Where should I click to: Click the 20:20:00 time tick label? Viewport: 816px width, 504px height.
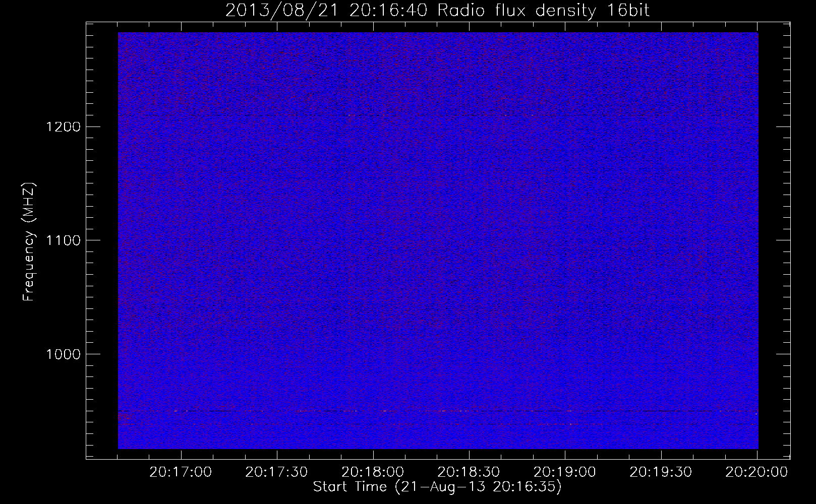(x=757, y=472)
